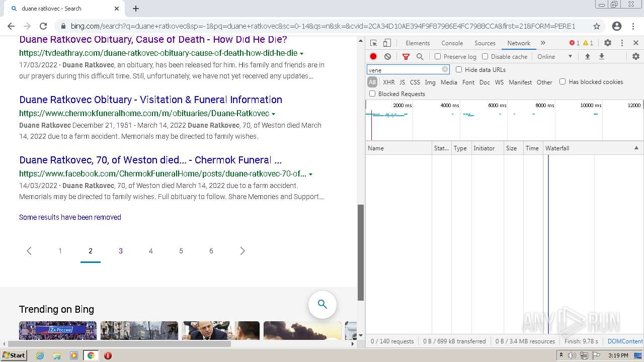Click the floating blue search button

323,304
